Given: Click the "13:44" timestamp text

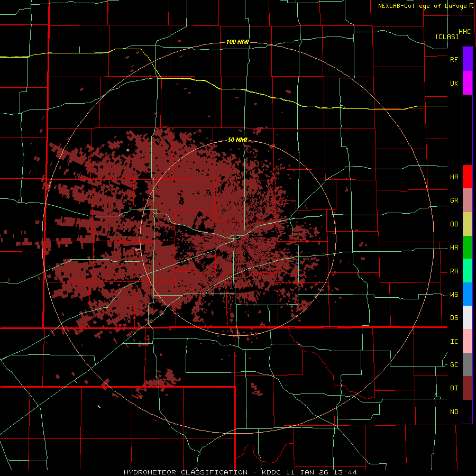Looking at the screenshot, I should 344,472.
